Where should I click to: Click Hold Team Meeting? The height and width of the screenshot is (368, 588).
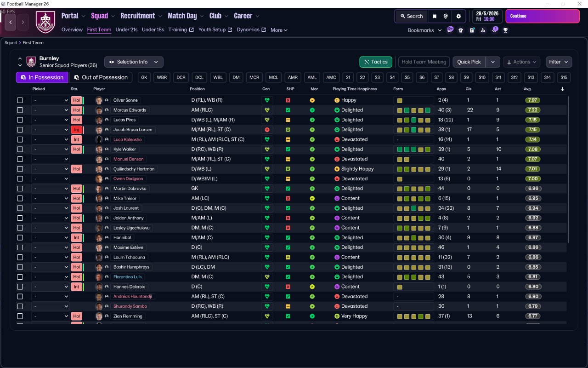424,62
